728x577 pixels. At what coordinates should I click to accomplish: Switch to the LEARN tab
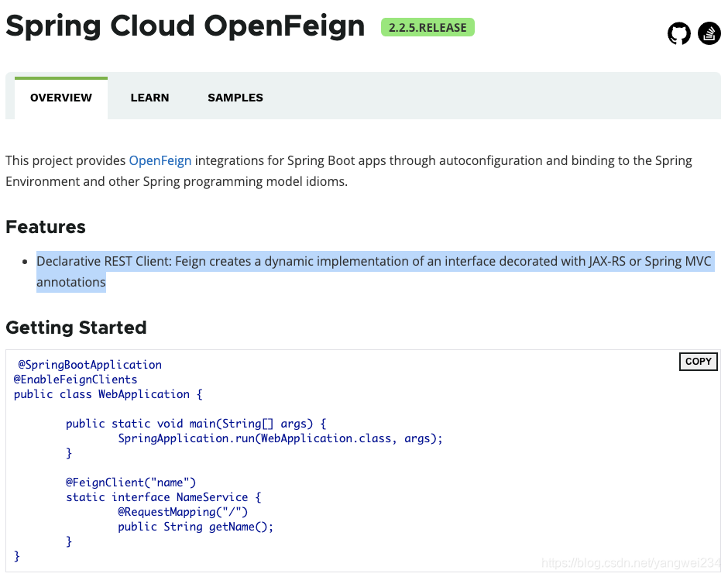point(149,98)
